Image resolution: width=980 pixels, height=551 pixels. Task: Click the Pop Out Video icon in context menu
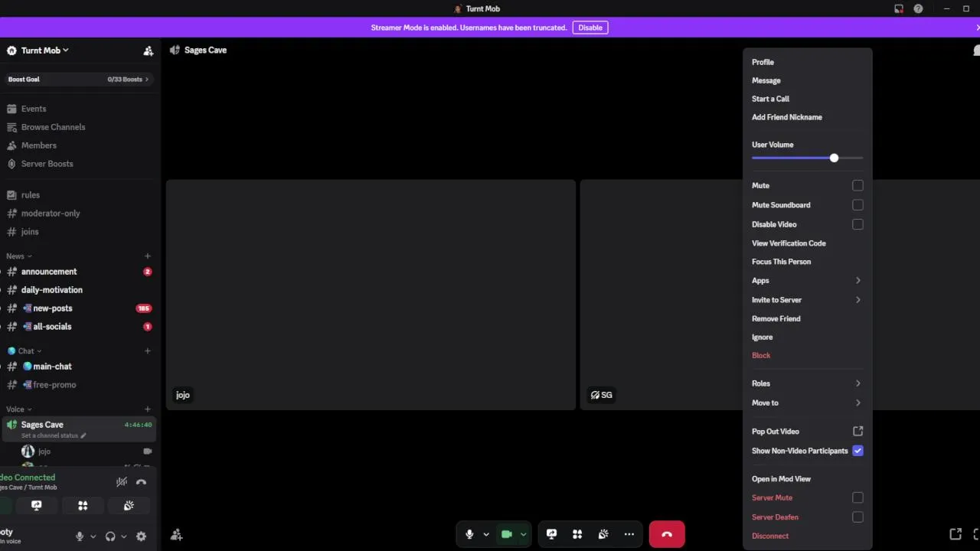[x=857, y=432]
